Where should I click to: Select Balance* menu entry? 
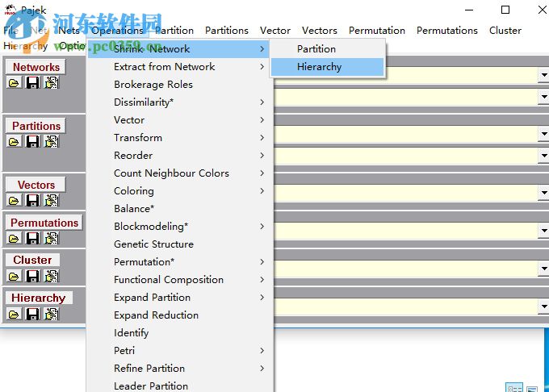pos(180,209)
